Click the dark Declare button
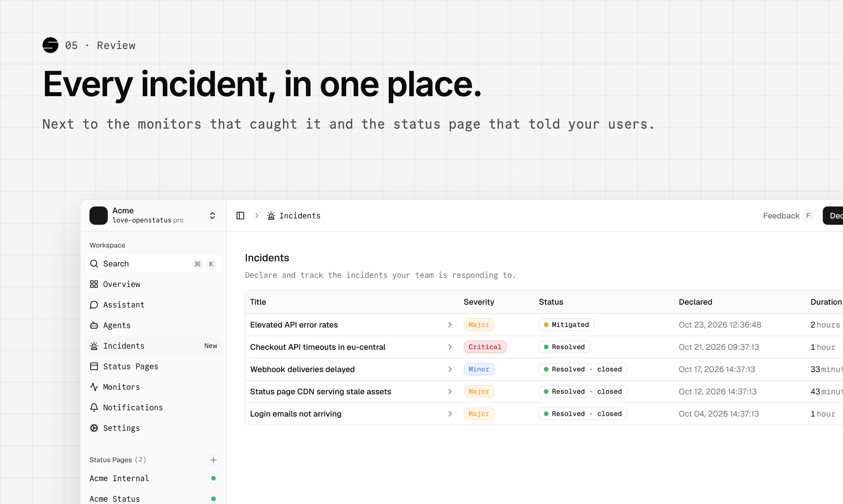This screenshot has width=843, height=504. point(833,216)
